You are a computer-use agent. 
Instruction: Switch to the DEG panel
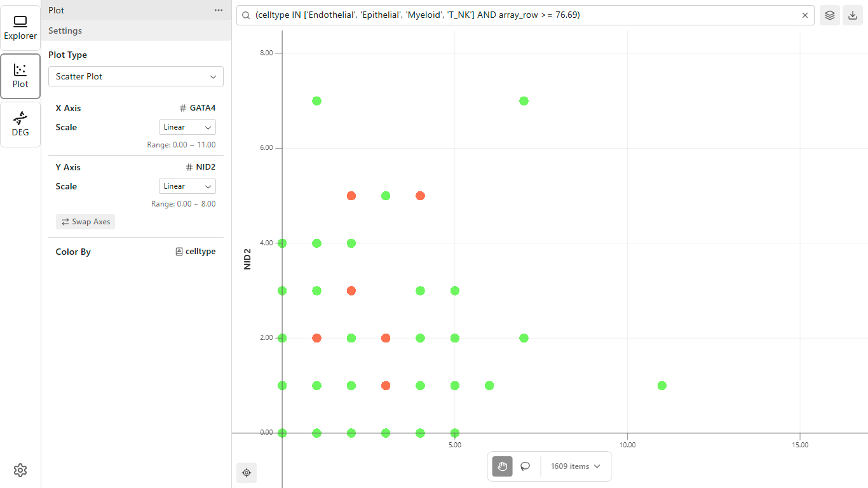[20, 124]
